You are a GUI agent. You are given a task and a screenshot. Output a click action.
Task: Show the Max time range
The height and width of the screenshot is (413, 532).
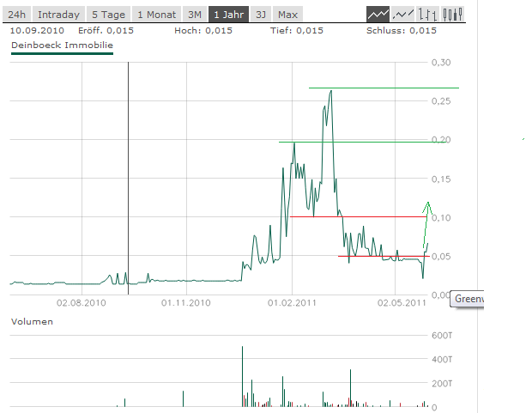click(287, 15)
